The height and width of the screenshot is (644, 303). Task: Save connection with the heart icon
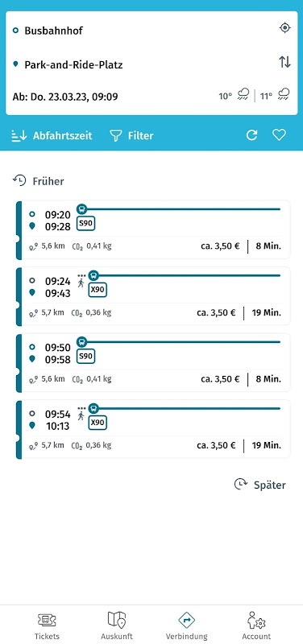pyautogui.click(x=279, y=135)
